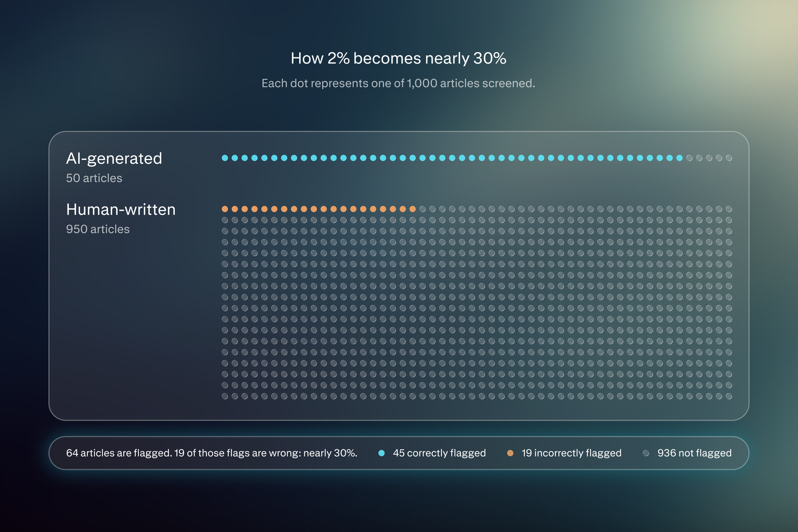Click the 19 incorrectly flagged legend text

[571, 453]
